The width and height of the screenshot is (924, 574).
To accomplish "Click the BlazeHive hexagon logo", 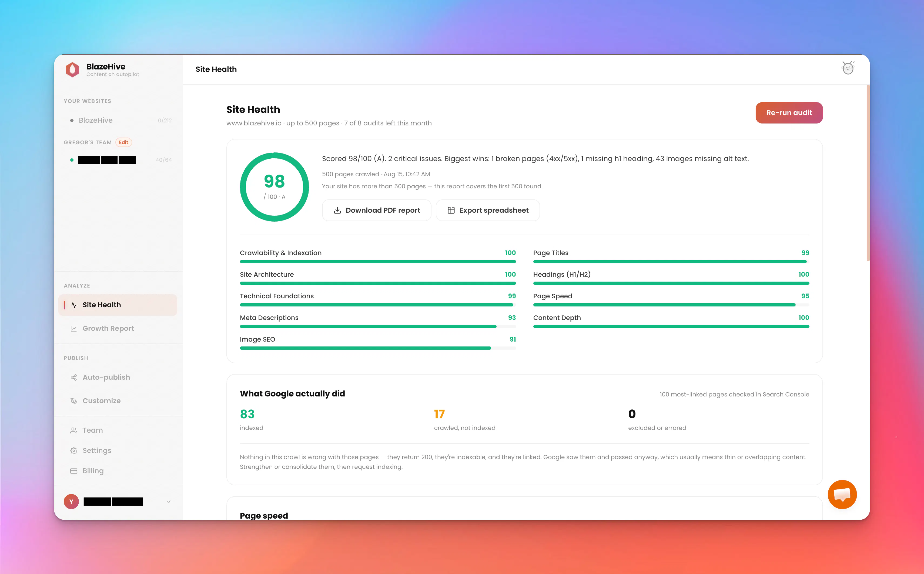I will click(72, 69).
